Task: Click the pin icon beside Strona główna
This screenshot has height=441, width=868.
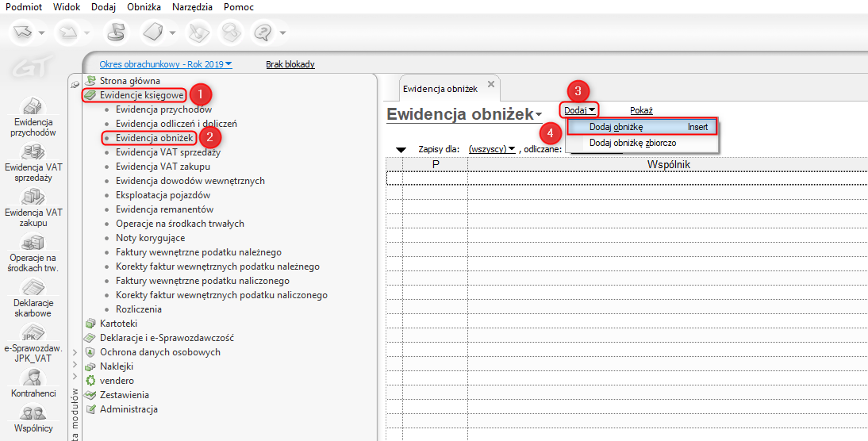Action: (76, 84)
